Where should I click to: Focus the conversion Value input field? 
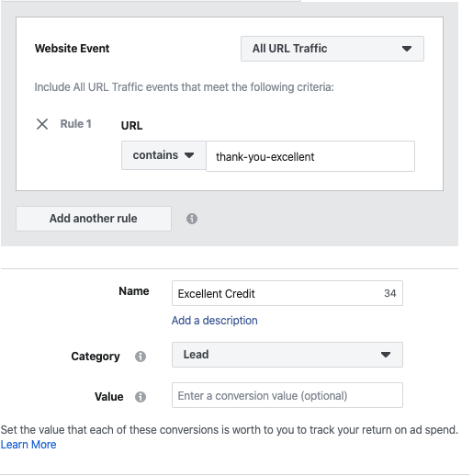(x=287, y=395)
